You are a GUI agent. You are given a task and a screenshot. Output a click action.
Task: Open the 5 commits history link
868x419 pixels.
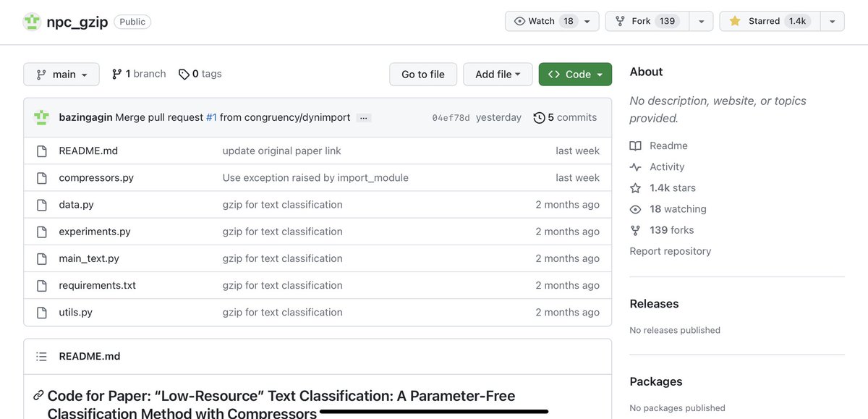tap(565, 117)
